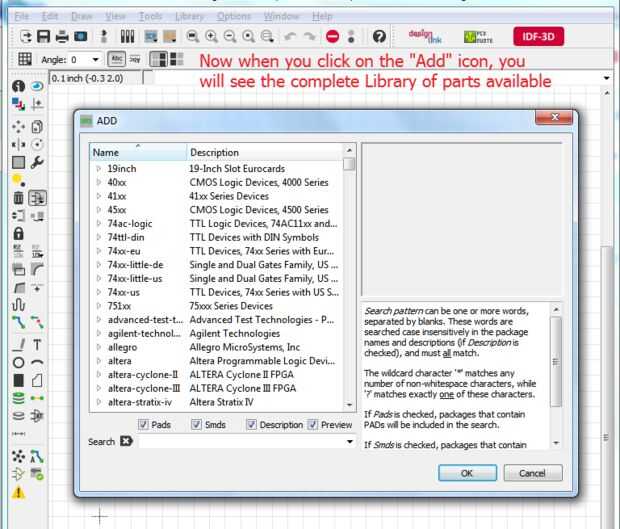
Task: Open the Options menu
Action: pyautogui.click(x=234, y=17)
